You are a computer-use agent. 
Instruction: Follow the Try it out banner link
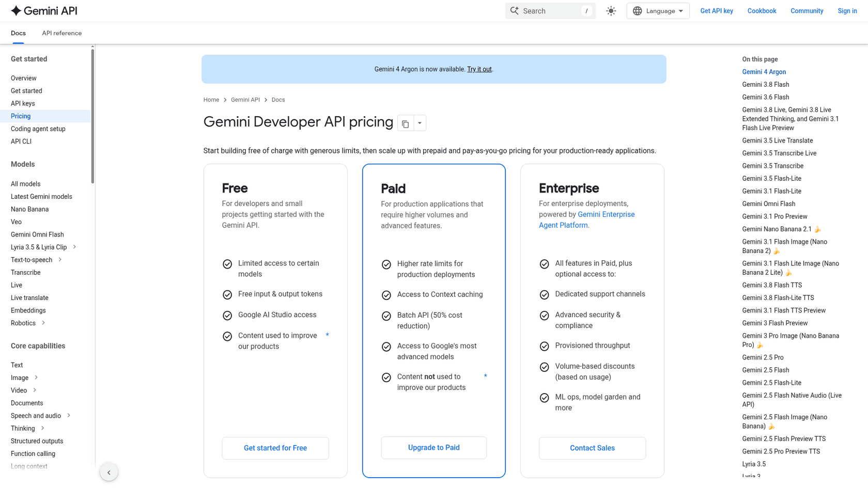click(x=479, y=69)
